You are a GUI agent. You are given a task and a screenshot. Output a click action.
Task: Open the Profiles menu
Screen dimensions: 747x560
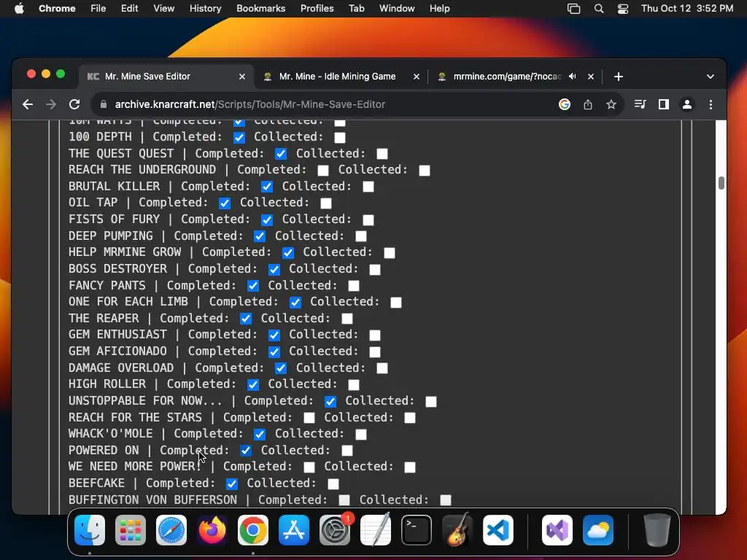pos(317,9)
